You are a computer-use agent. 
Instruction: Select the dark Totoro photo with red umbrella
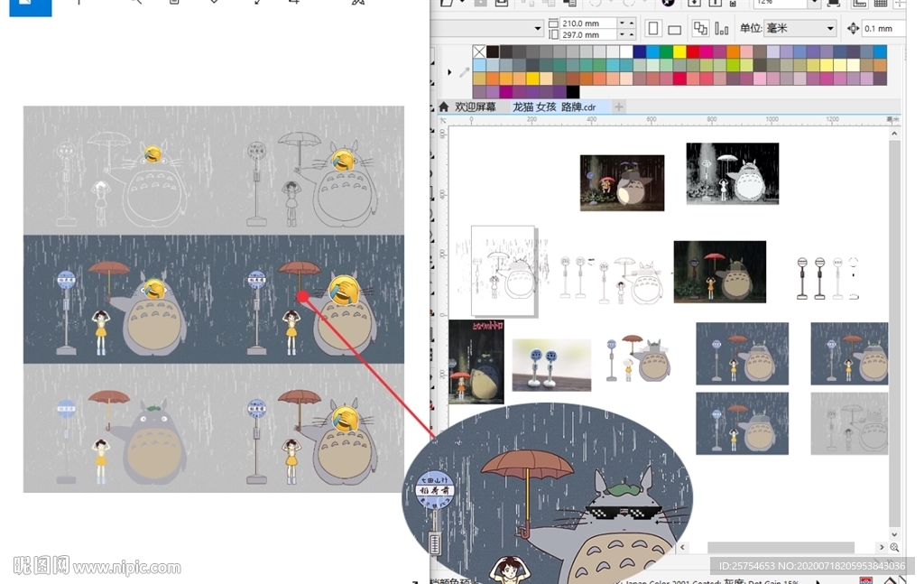719,272
